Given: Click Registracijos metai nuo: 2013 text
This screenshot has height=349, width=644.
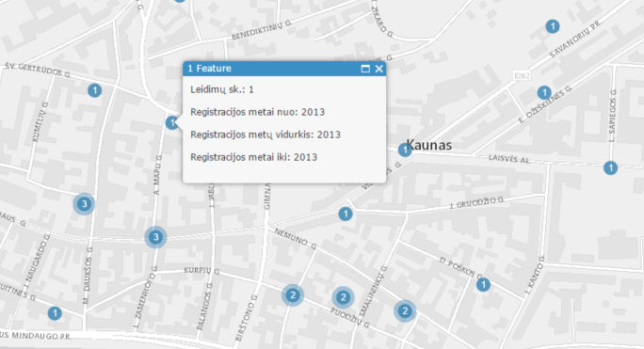Looking at the screenshot, I should pos(258,112).
